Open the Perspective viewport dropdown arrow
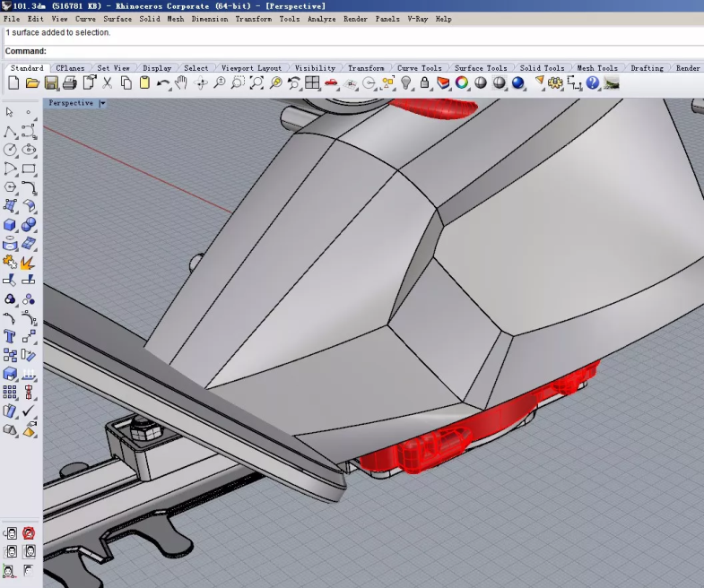Viewport: 704px width, 588px height. [x=102, y=103]
